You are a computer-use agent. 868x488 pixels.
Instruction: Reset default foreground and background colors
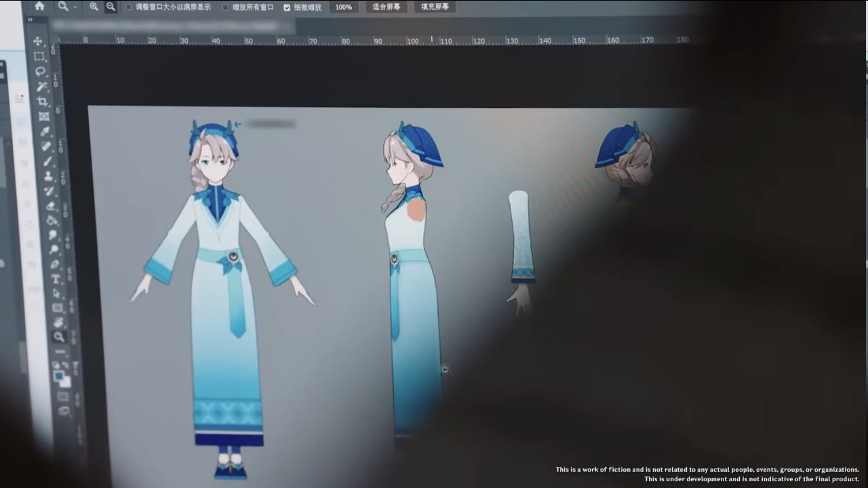[56, 365]
